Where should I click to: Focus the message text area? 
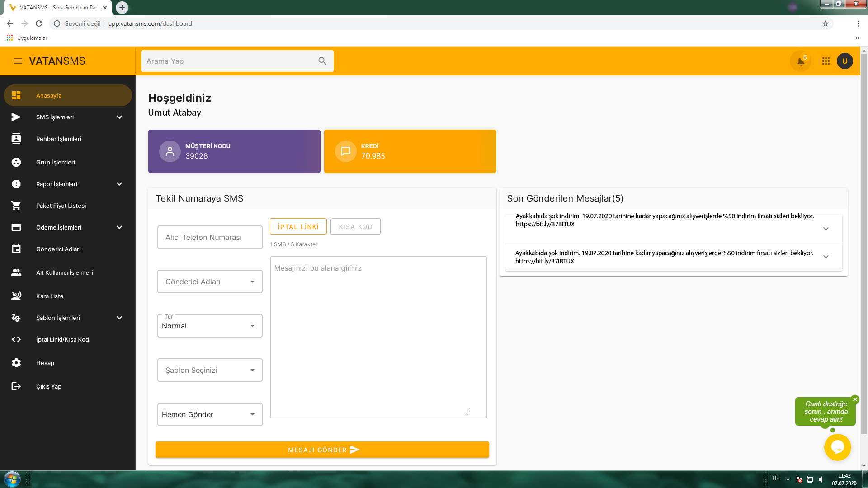[378, 337]
